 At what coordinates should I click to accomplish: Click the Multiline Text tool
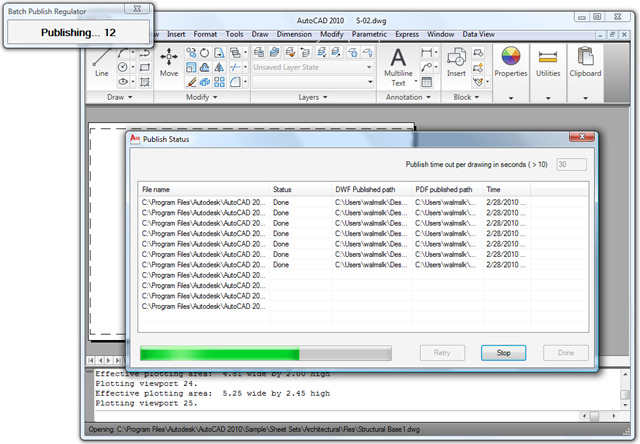coord(398,65)
